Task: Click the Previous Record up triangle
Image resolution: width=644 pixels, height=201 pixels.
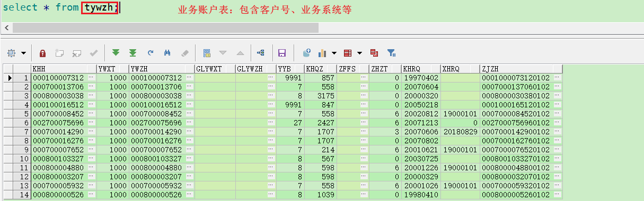Action: tap(240, 53)
